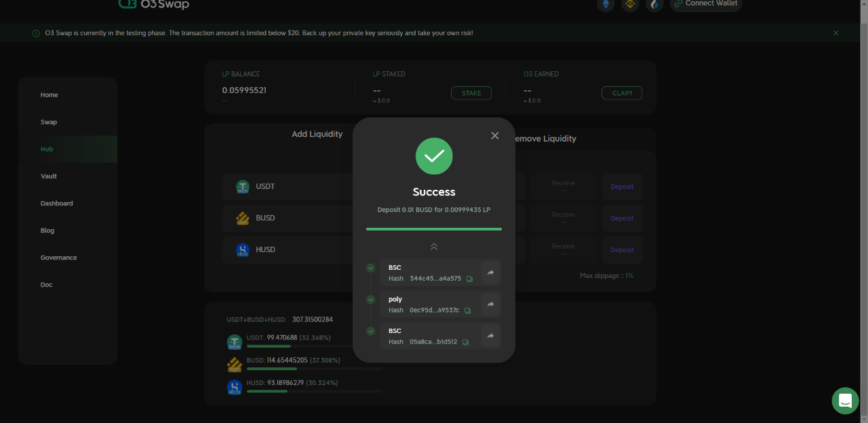Click the Receive field in BUSD row
Image resolution: width=868 pixels, height=423 pixels.
pyautogui.click(x=563, y=218)
